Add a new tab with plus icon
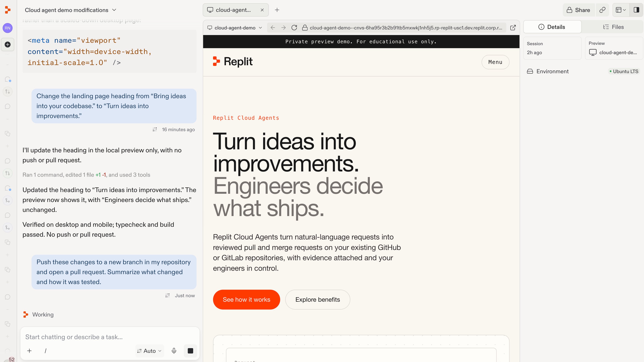This screenshot has height=362, width=644. pos(277,10)
